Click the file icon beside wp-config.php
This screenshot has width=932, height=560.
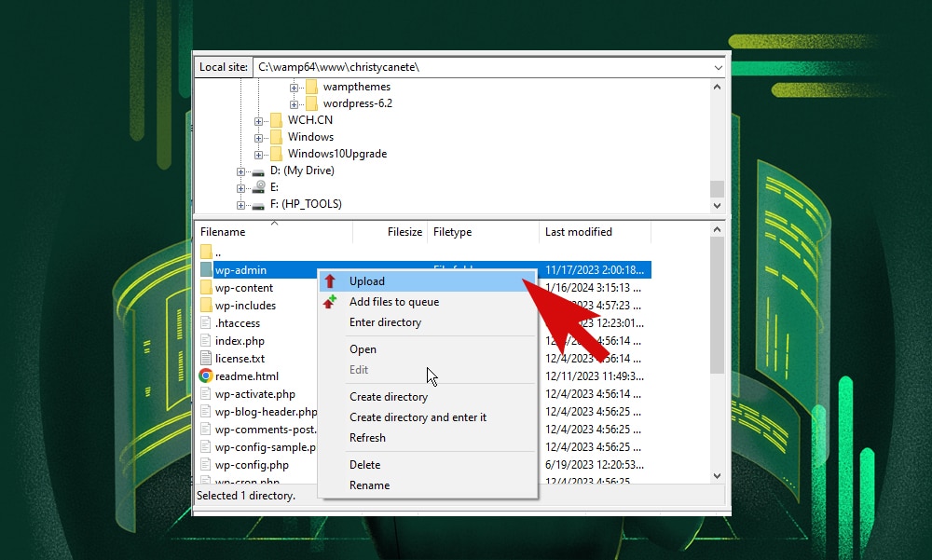pyautogui.click(x=207, y=464)
